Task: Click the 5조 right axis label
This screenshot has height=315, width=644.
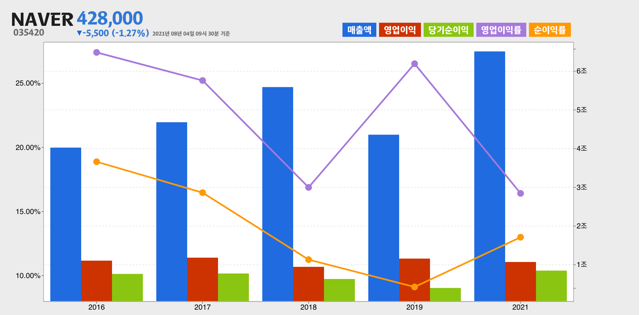Action: 582,110
